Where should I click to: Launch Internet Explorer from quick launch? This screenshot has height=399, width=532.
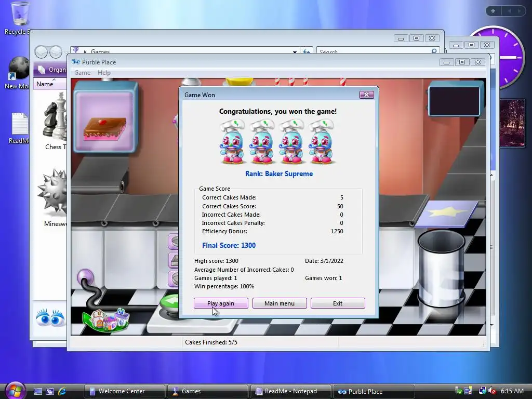pos(62,391)
